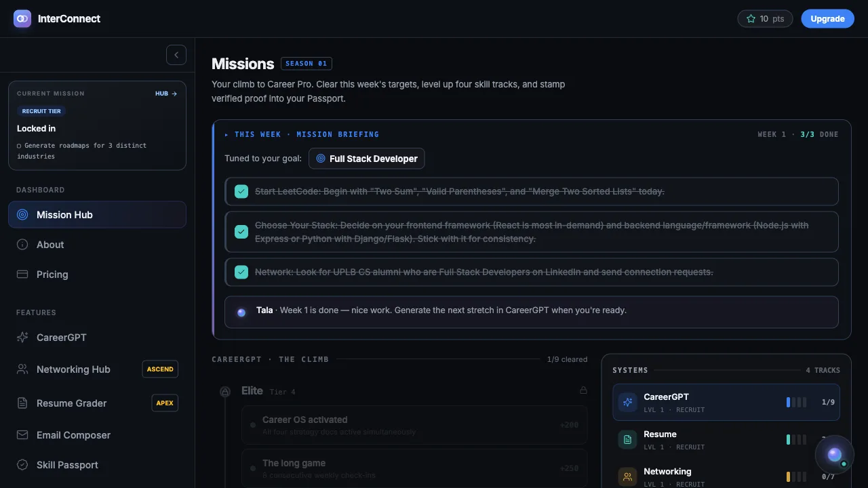Click the Full Stack Developer goal chip
This screenshot has height=488, width=868.
point(367,159)
